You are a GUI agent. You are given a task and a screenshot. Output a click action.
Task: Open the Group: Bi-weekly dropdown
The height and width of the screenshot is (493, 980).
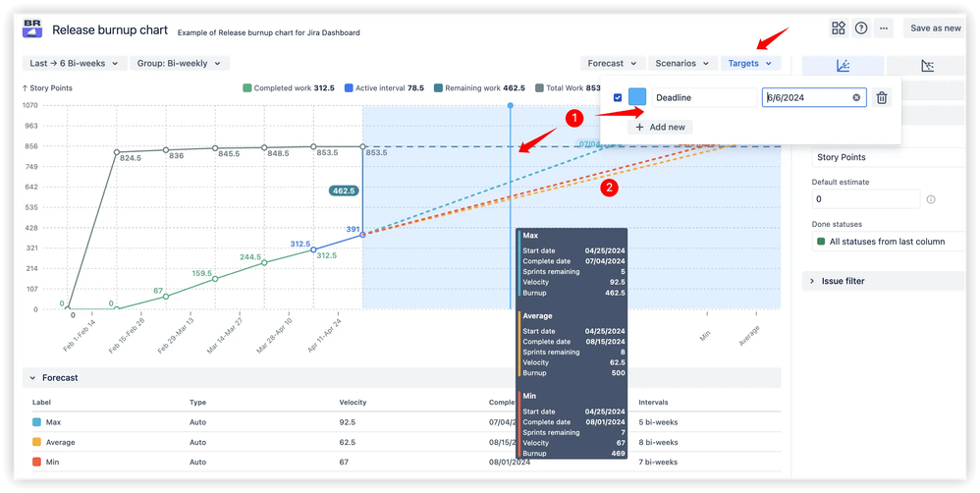[179, 63]
